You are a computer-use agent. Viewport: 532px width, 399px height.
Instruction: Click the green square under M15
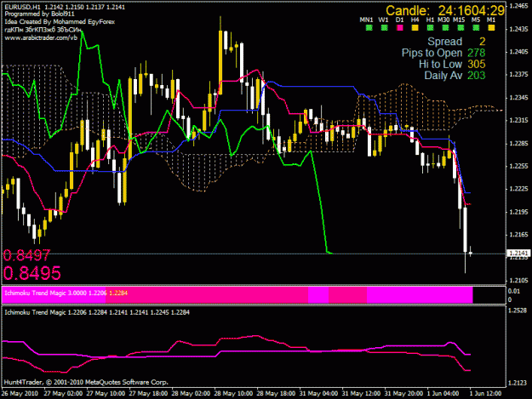pyautogui.click(x=460, y=28)
